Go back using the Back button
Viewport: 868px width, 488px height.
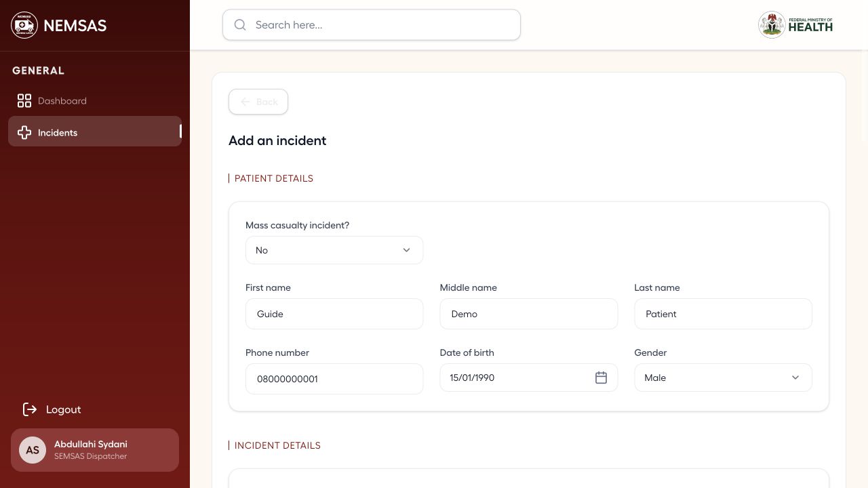pyautogui.click(x=258, y=102)
